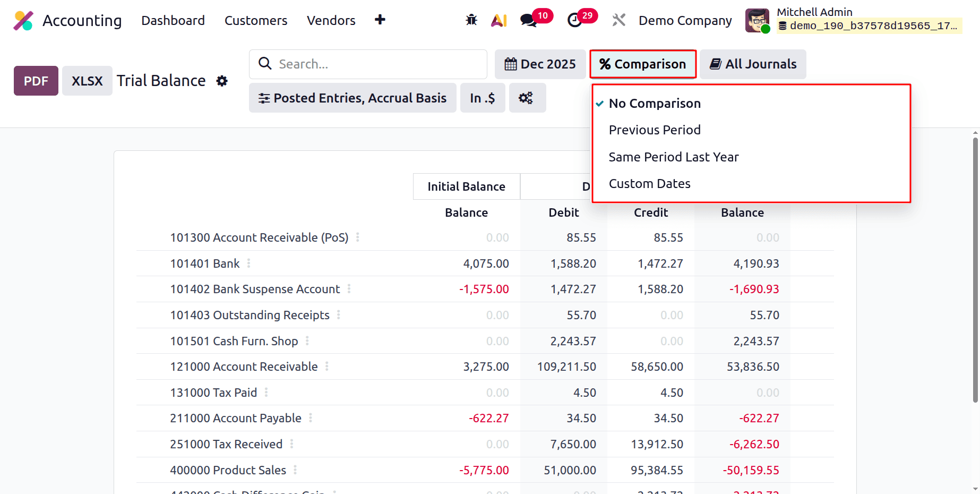Open kebab menu for 101300 Account Receivable (PoS)
980x494 pixels.
click(358, 237)
